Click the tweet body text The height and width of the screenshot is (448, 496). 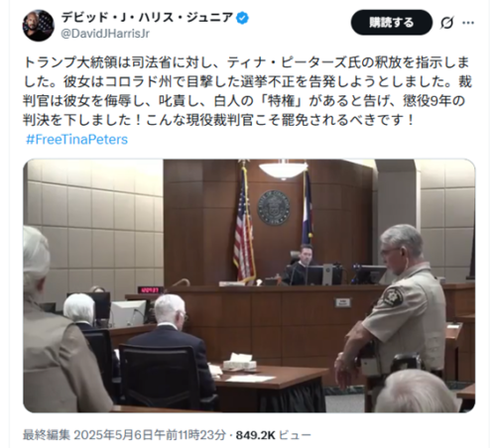pyautogui.click(x=247, y=91)
